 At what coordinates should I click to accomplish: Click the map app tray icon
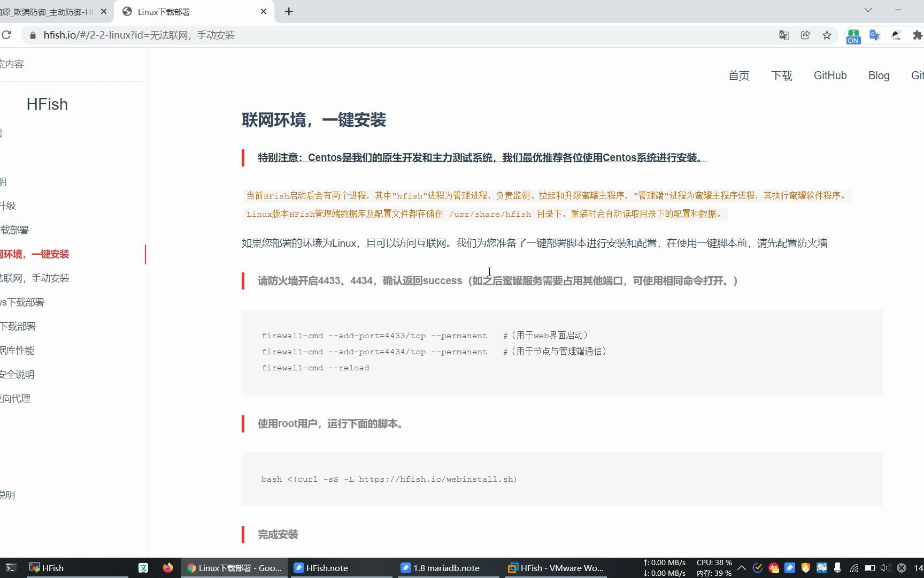(822, 568)
